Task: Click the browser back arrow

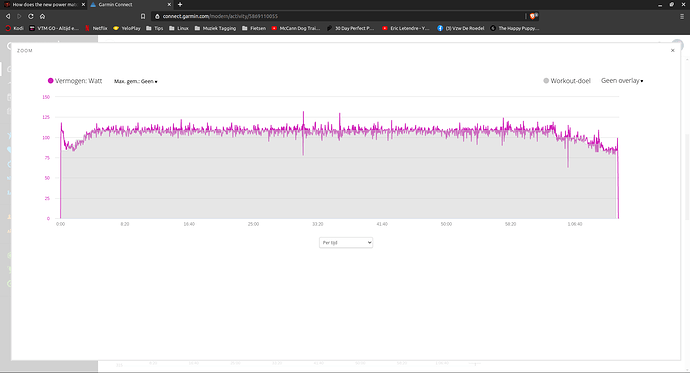Action: (x=7, y=16)
